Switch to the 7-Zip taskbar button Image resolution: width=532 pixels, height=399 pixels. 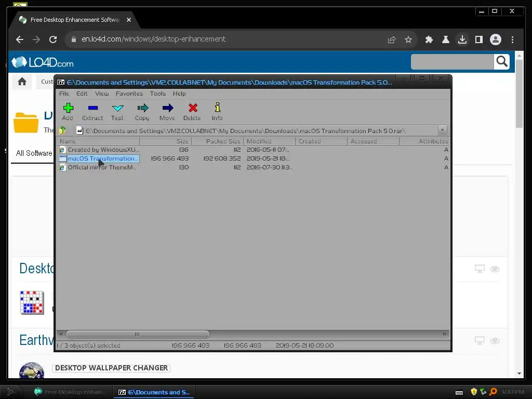point(154,392)
